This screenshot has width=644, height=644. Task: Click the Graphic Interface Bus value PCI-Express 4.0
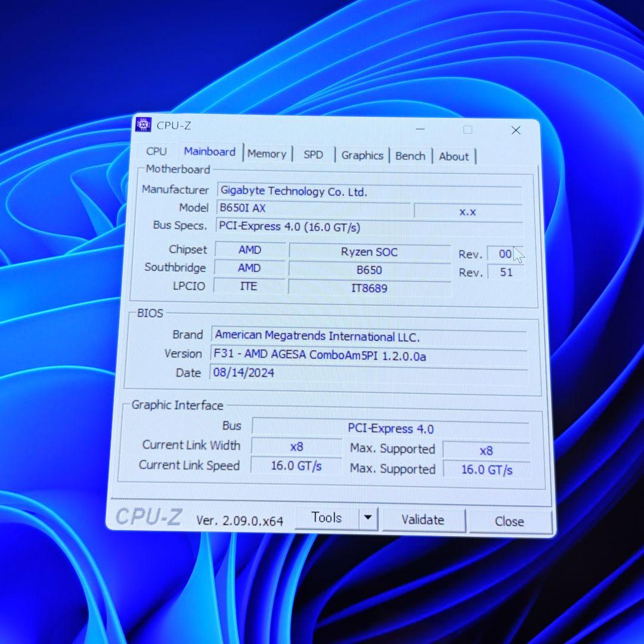click(x=391, y=429)
